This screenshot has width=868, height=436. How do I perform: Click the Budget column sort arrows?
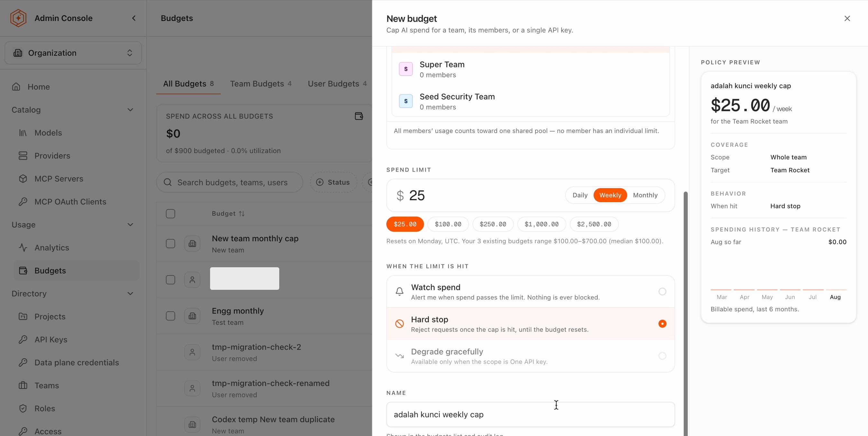pyautogui.click(x=242, y=213)
